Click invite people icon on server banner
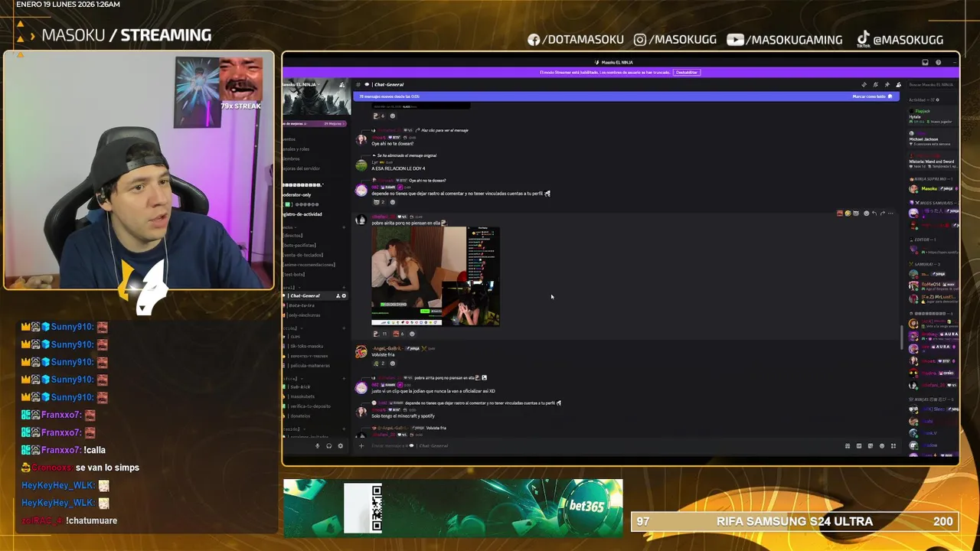The width and height of the screenshot is (980, 551). tap(341, 85)
